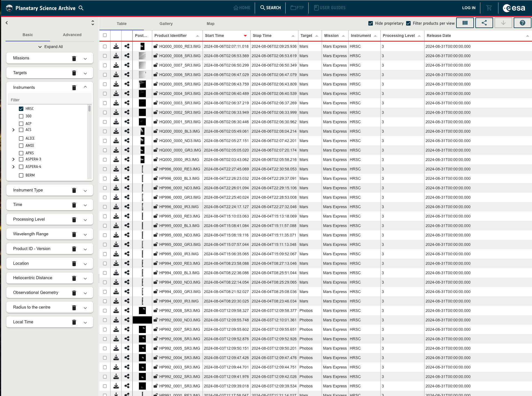Click the LOG IN button

point(469,8)
